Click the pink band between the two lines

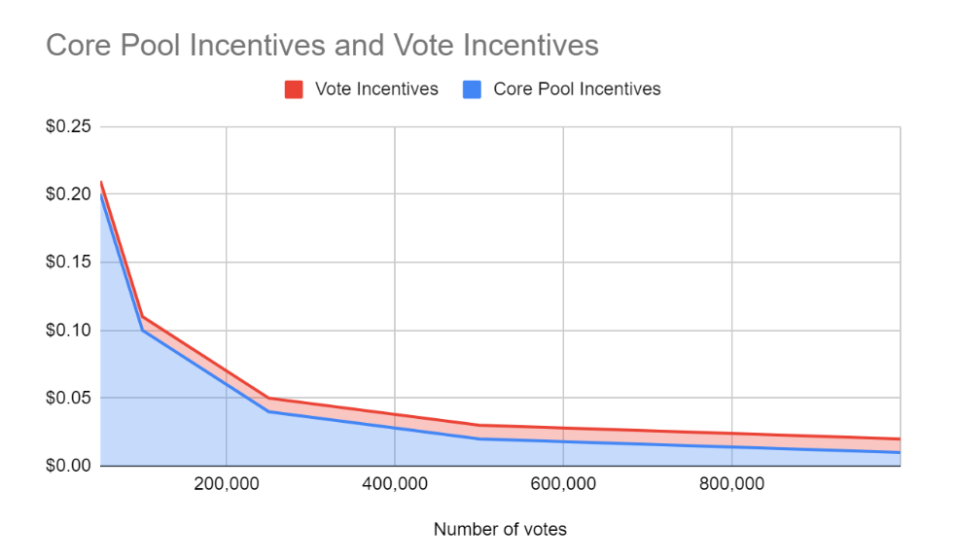[611, 436]
